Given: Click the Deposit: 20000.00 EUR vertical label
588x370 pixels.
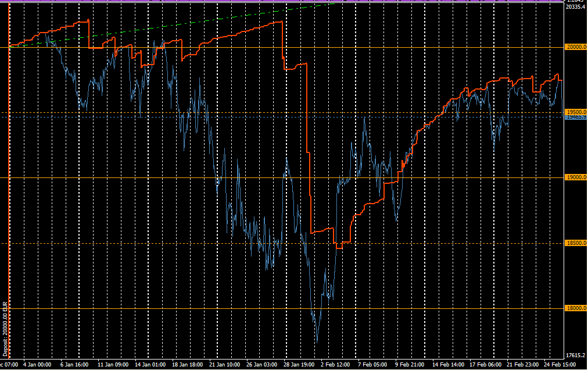Looking at the screenshot, I should pyautogui.click(x=5, y=329).
